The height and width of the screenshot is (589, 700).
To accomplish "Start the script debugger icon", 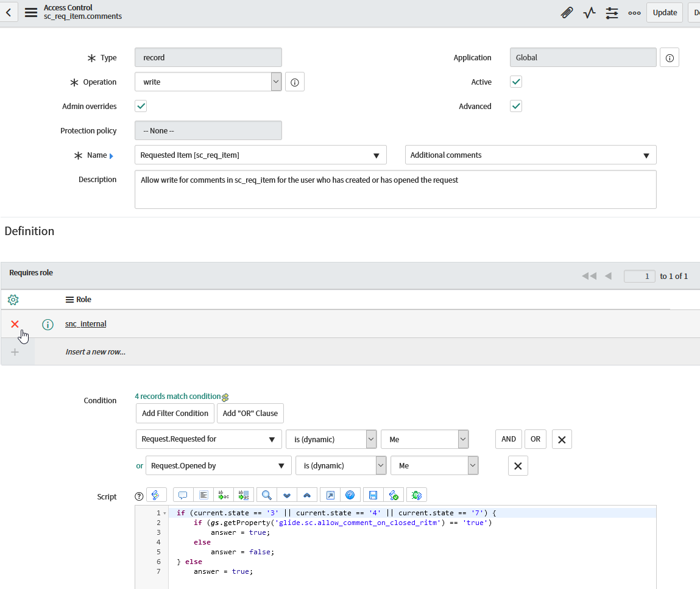I will (416, 495).
